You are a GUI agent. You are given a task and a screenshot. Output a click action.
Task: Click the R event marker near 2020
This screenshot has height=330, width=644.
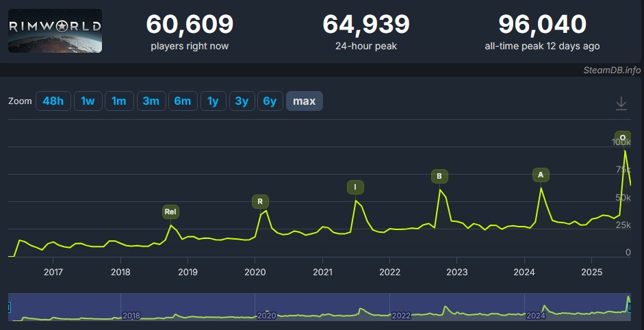(x=260, y=202)
